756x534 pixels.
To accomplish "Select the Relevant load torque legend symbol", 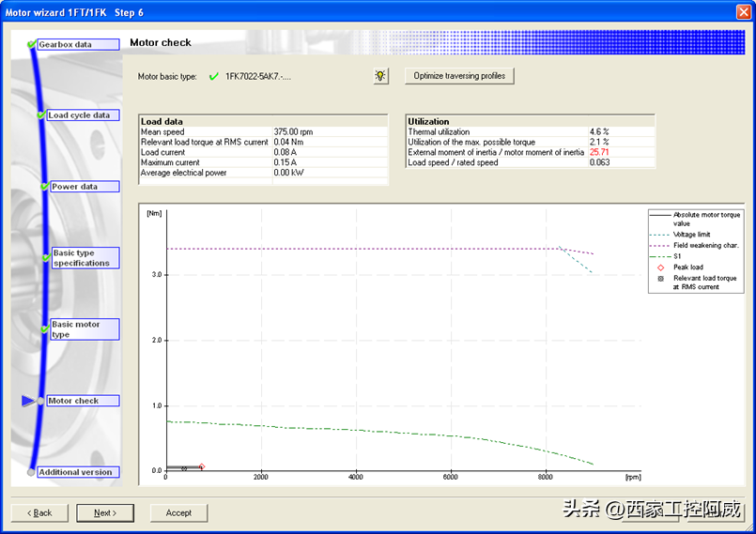I will [661, 279].
